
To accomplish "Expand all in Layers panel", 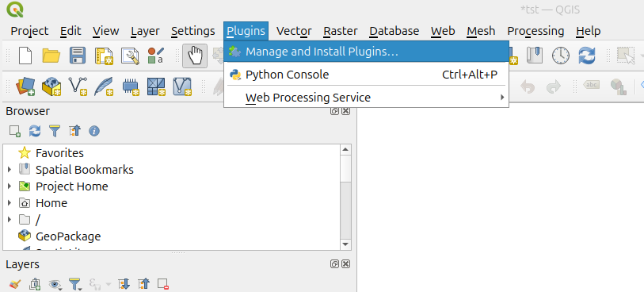I will click(x=124, y=284).
